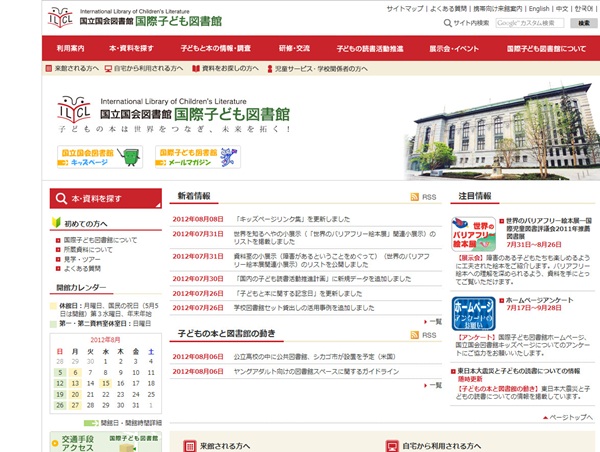Click the bottom 来館される方へ building icon

point(189,446)
